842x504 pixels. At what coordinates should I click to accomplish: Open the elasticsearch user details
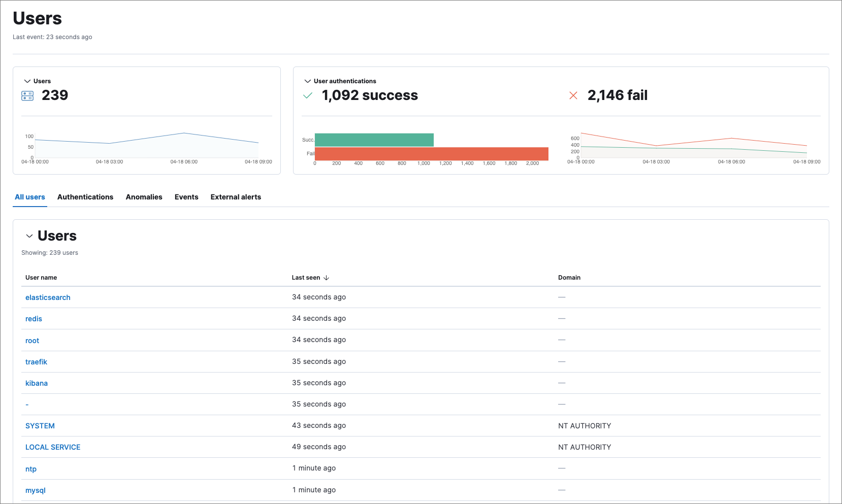(x=48, y=297)
